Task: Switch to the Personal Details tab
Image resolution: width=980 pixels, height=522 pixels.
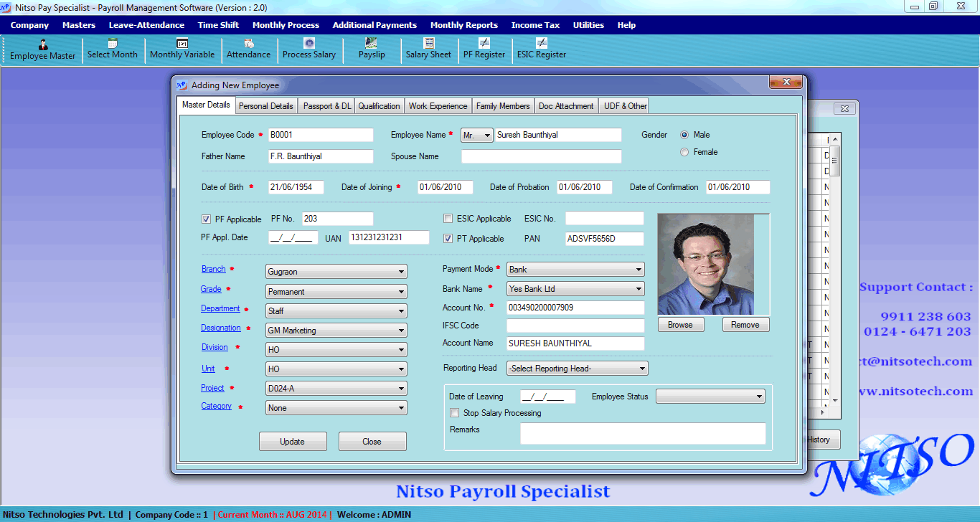Action: 265,106
